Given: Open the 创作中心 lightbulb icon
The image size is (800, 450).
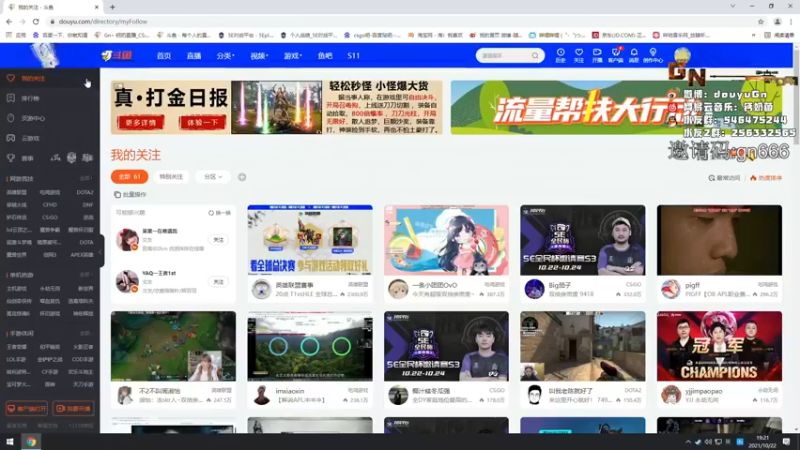Looking at the screenshot, I should coord(653,53).
